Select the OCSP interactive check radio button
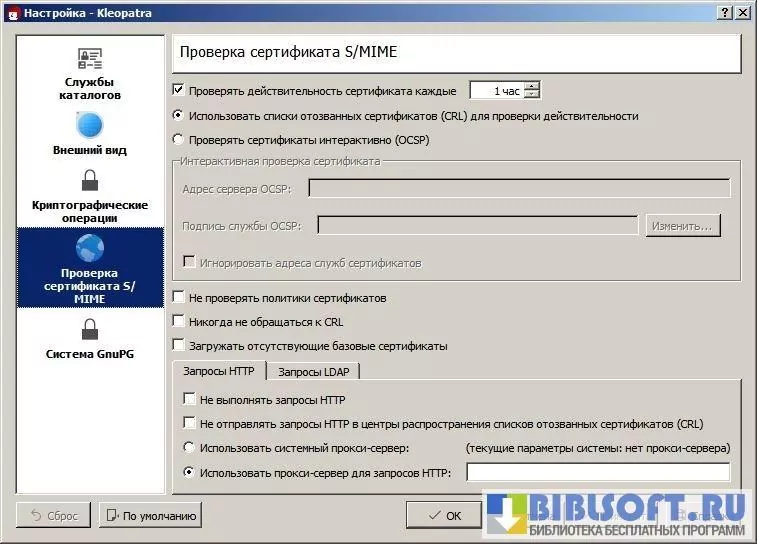The width and height of the screenshot is (757, 544). (179, 140)
